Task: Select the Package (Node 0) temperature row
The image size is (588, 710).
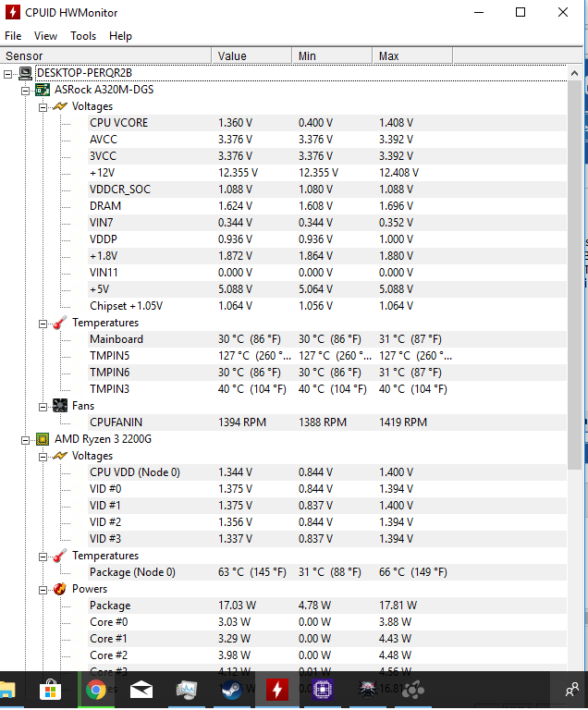Action: pos(326,572)
